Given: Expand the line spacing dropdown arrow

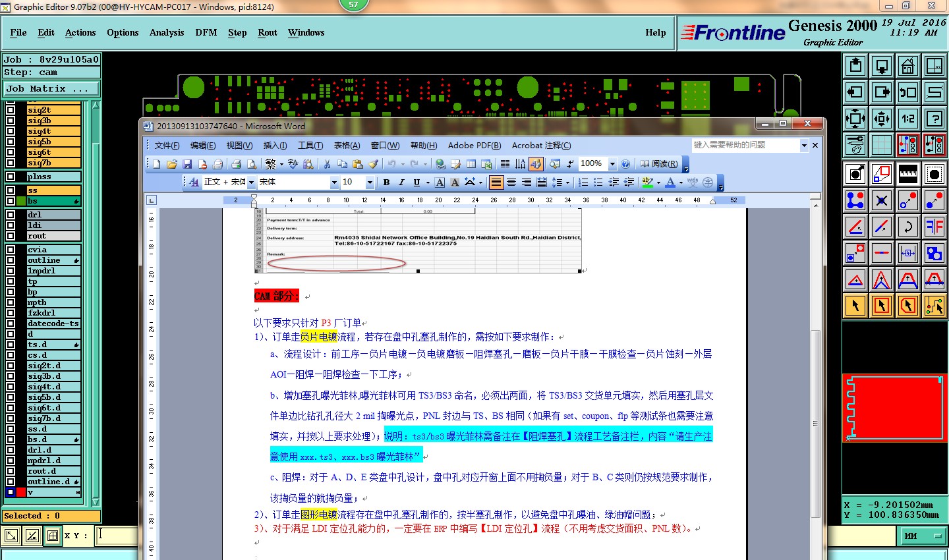Looking at the screenshot, I should 567,182.
